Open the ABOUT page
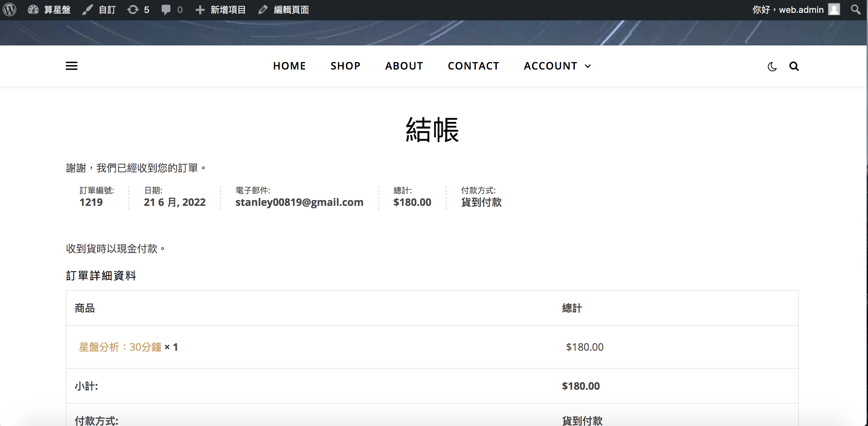Viewport: 868px width, 426px height. pyautogui.click(x=404, y=66)
